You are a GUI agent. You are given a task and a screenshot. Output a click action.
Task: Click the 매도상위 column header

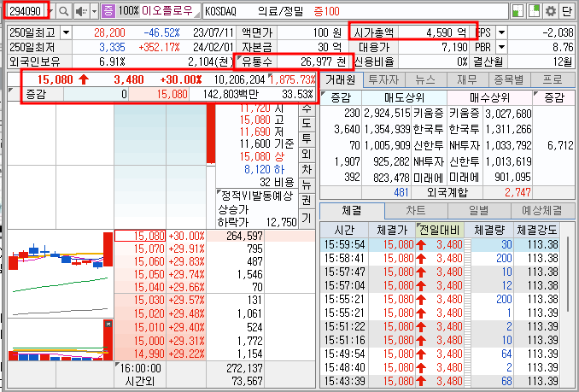pyautogui.click(x=404, y=97)
